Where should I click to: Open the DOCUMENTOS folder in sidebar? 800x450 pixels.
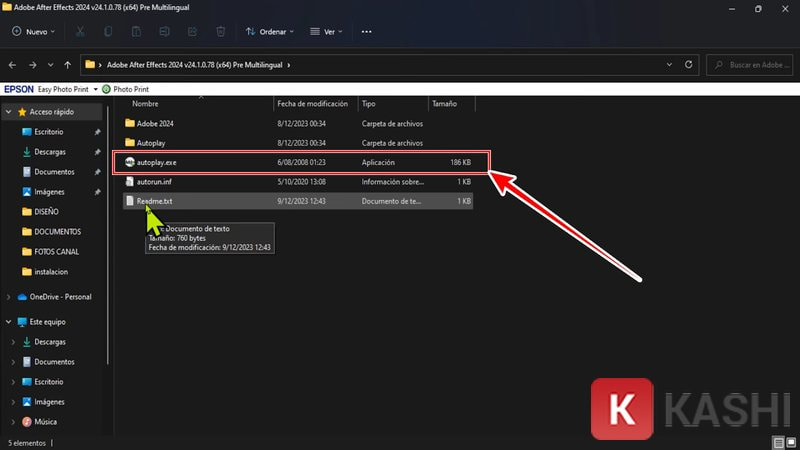(57, 232)
